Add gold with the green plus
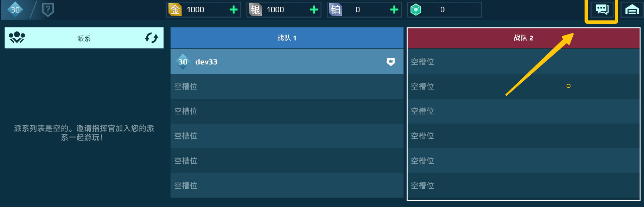This screenshot has width=644, height=207. 234,10
